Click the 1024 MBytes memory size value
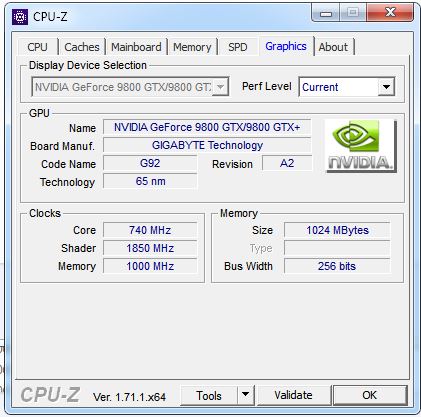421x417 pixels. click(x=337, y=230)
